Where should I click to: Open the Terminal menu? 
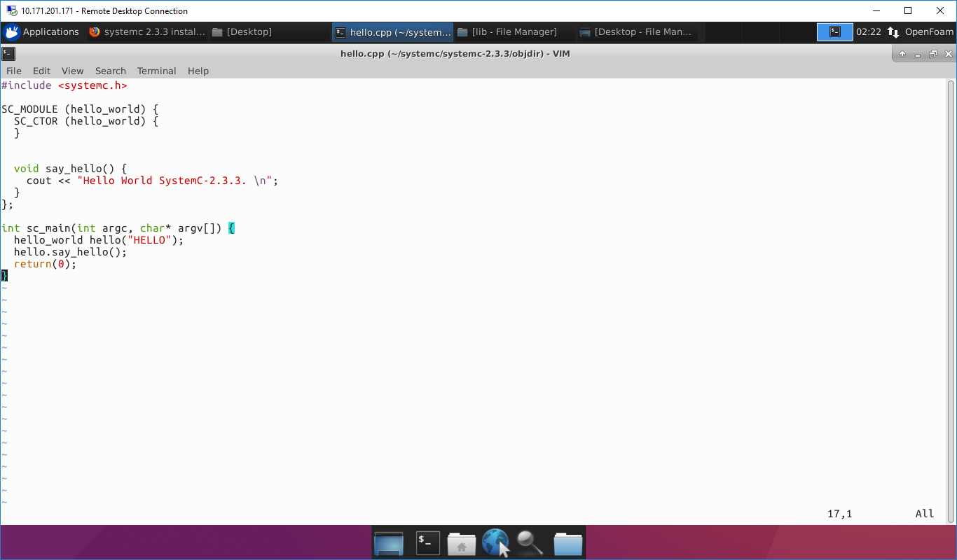point(156,71)
